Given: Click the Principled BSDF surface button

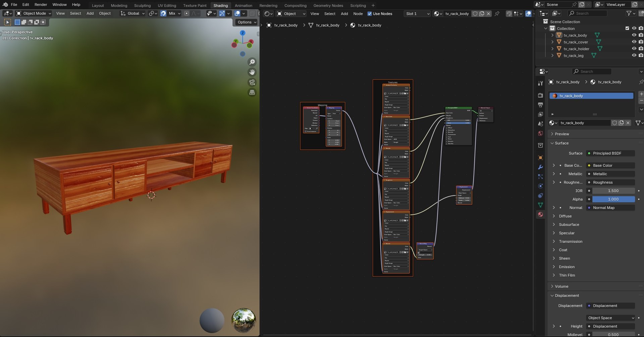Looking at the screenshot, I should (610, 153).
